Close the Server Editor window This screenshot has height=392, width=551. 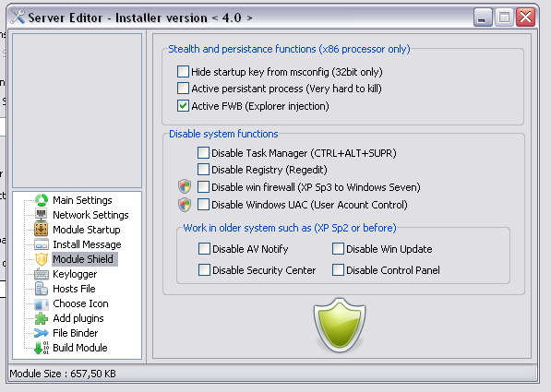point(525,17)
